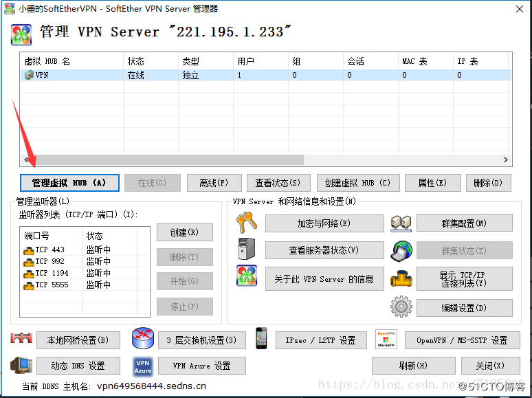The width and height of the screenshot is (532, 398).
Task: Sort by 状态 column header in hub list
Action: click(151, 61)
